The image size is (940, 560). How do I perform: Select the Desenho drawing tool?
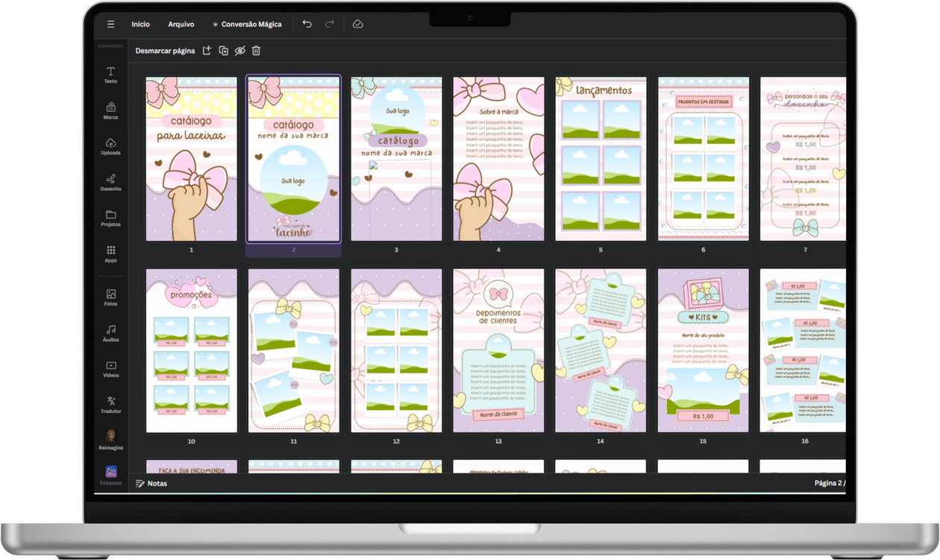[x=110, y=181]
